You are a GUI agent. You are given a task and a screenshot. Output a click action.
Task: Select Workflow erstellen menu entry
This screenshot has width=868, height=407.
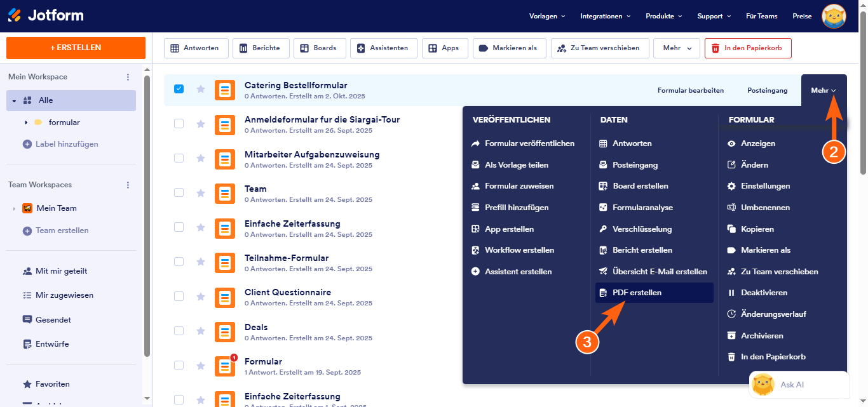513,250
